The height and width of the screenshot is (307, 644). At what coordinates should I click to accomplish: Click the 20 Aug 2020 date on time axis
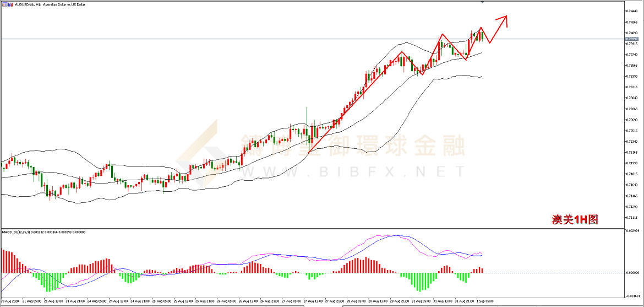click(10, 301)
